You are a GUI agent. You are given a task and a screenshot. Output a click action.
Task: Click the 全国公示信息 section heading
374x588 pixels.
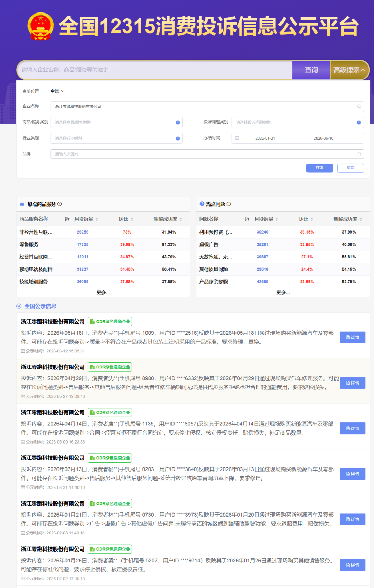(40, 306)
